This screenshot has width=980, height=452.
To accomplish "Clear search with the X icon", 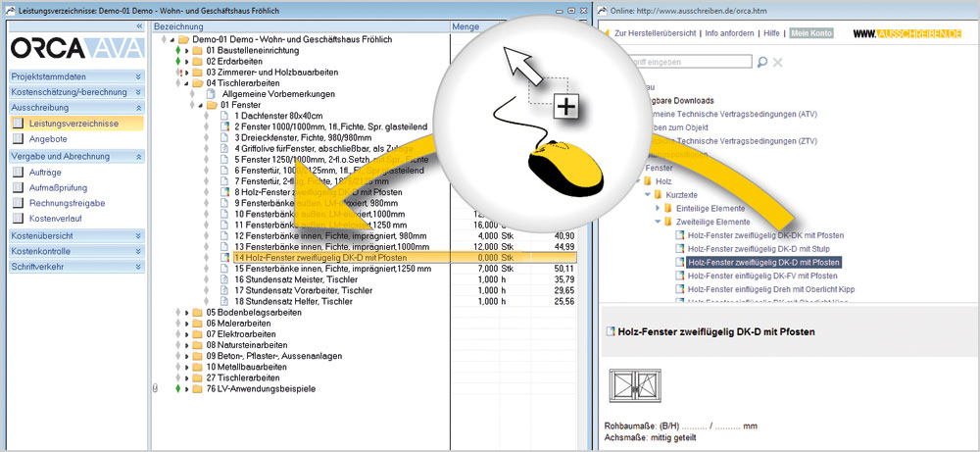I will click(778, 62).
